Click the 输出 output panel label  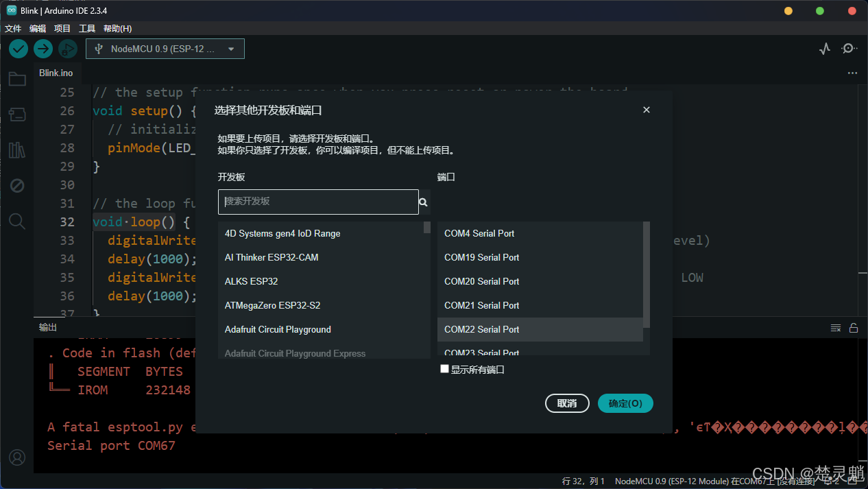pos(48,328)
